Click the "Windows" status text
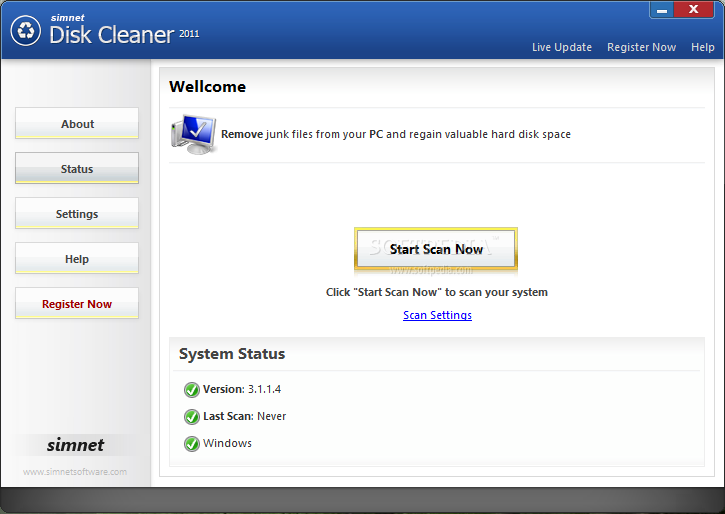725x514 pixels. (227, 443)
